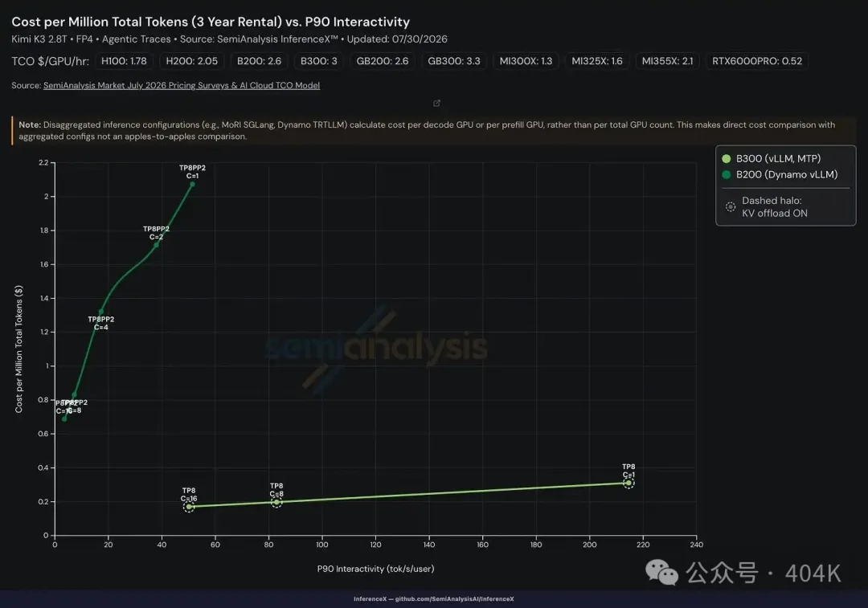Click the 'Cost per Million Total Tokens ($)' axis label
This screenshot has width=868, height=608.
click(18, 349)
